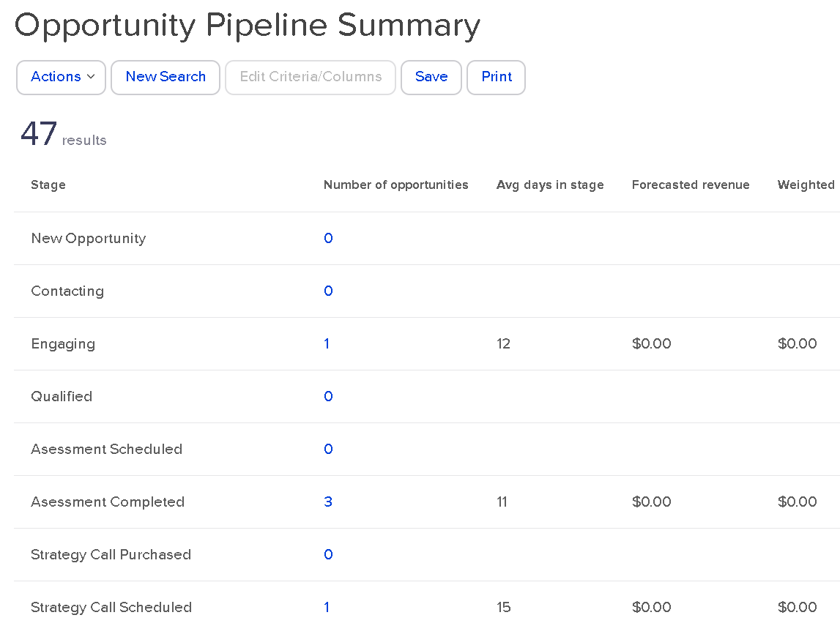
Task: Sort by the Stage column header
Action: (48, 185)
